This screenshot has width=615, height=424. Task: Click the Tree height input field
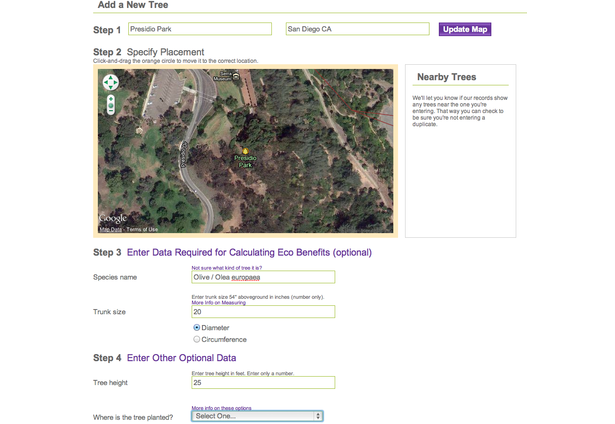tap(263, 382)
